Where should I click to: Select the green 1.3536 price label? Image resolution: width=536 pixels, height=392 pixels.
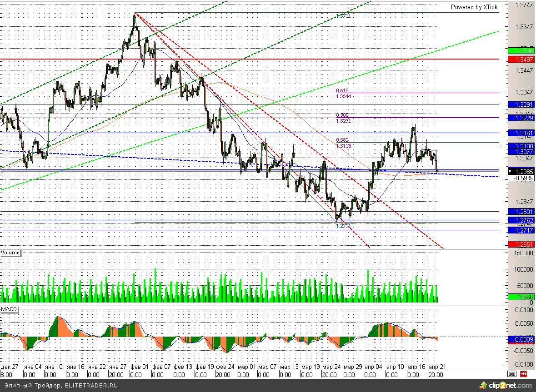coord(521,51)
